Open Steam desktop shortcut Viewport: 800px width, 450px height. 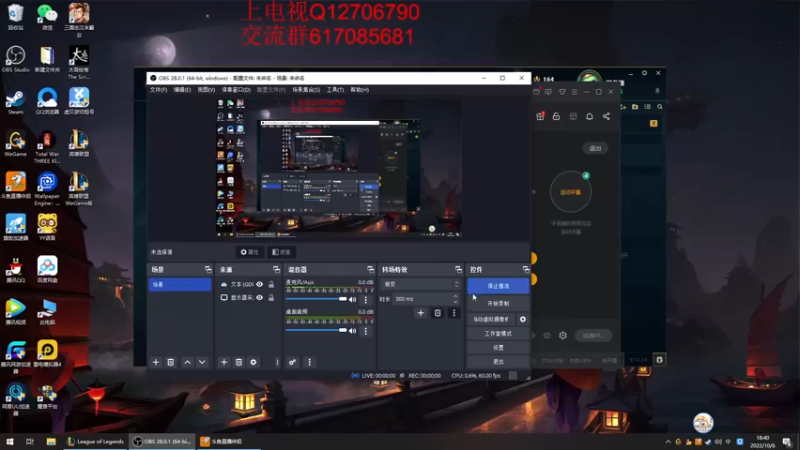click(x=15, y=102)
